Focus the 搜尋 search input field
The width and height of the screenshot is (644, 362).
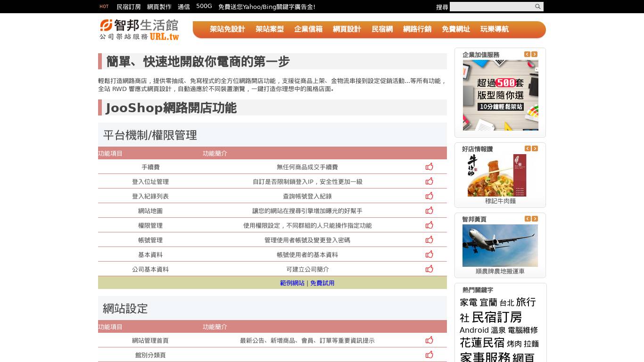point(492,7)
